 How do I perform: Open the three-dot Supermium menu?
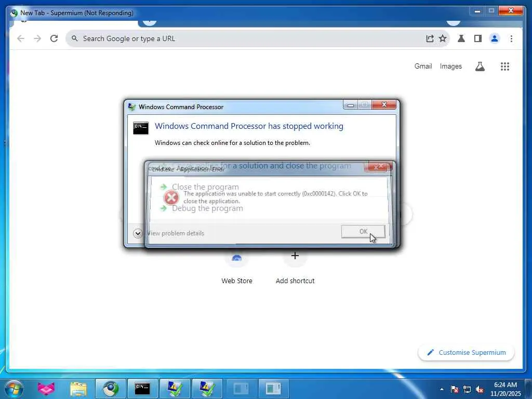click(x=511, y=38)
